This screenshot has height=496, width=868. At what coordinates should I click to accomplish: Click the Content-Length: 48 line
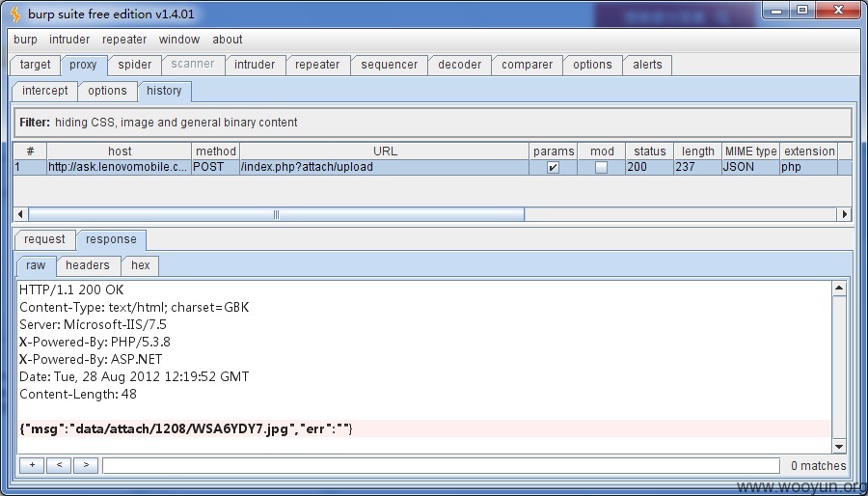[78, 394]
